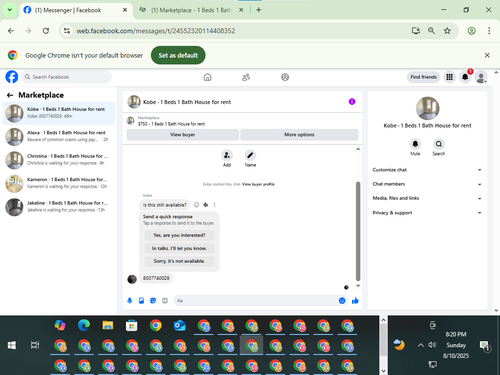Open the account profile avatar menu
The image size is (500, 375).
[x=481, y=77]
